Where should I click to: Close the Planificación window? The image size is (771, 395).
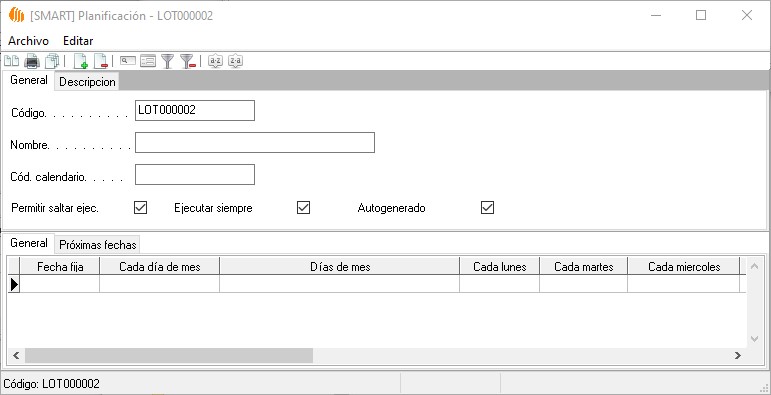coord(747,15)
